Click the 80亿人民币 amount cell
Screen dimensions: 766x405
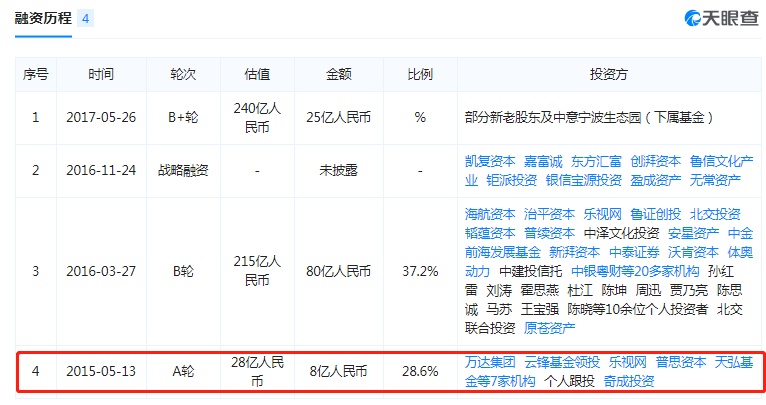pyautogui.click(x=339, y=271)
